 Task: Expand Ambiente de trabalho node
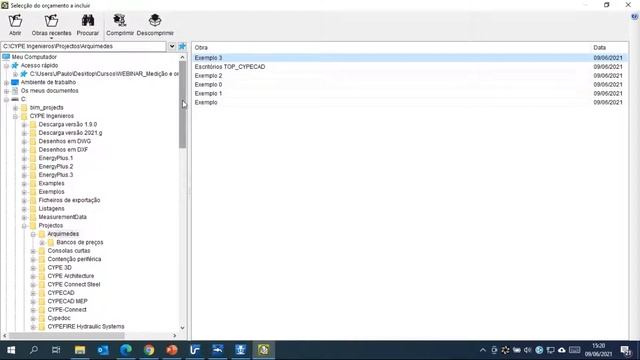(x=7, y=82)
